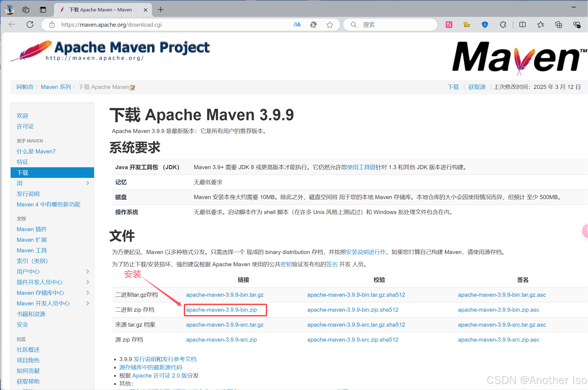Expand the 用户中心 submenu arrow
588x390 pixels.
click(x=88, y=271)
